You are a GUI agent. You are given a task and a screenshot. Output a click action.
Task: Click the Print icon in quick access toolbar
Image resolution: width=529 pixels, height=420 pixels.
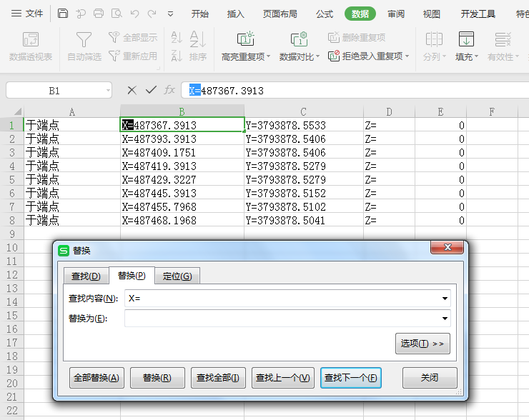(x=99, y=14)
